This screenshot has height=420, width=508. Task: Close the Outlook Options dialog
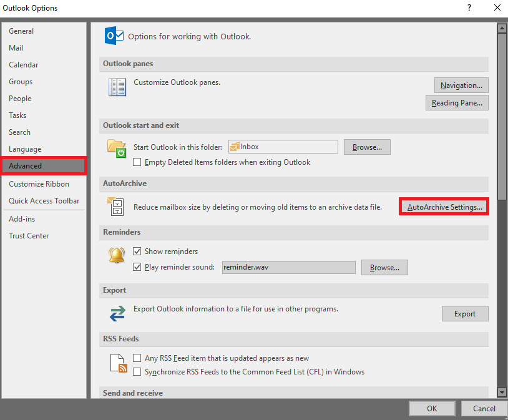click(x=497, y=7)
